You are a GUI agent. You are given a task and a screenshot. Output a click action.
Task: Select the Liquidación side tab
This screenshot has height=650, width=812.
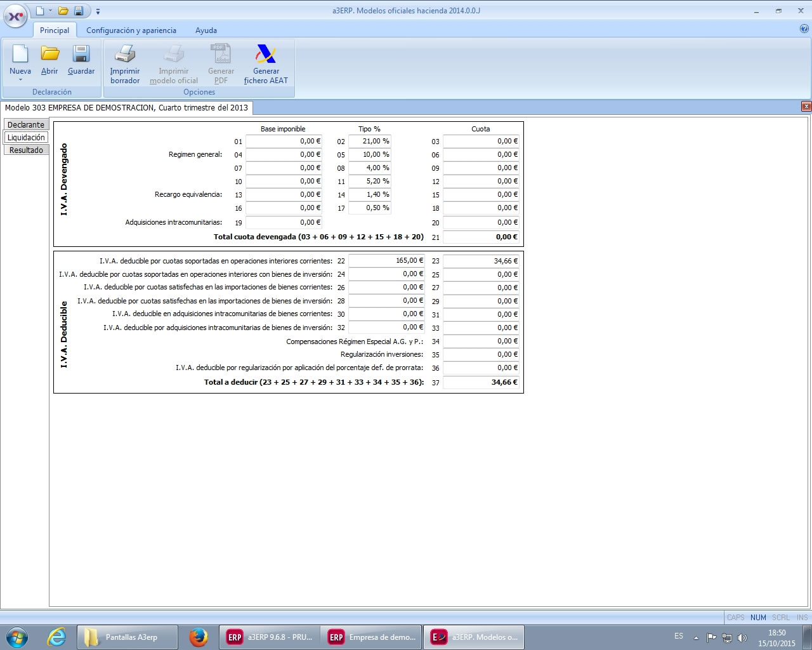pos(26,137)
